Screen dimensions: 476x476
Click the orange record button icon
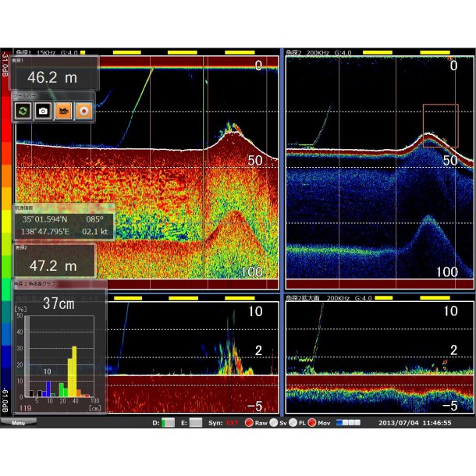[x=83, y=111]
